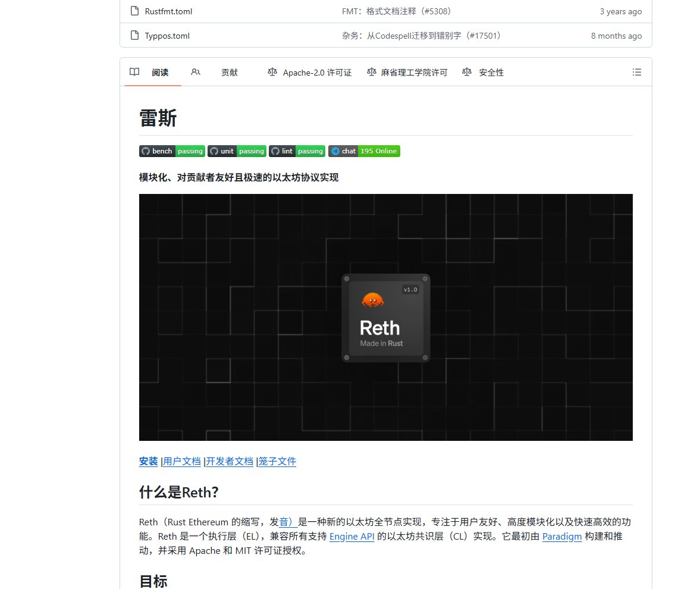Open the Rustfmt.toml file
700x589 pixels.
coord(168,11)
